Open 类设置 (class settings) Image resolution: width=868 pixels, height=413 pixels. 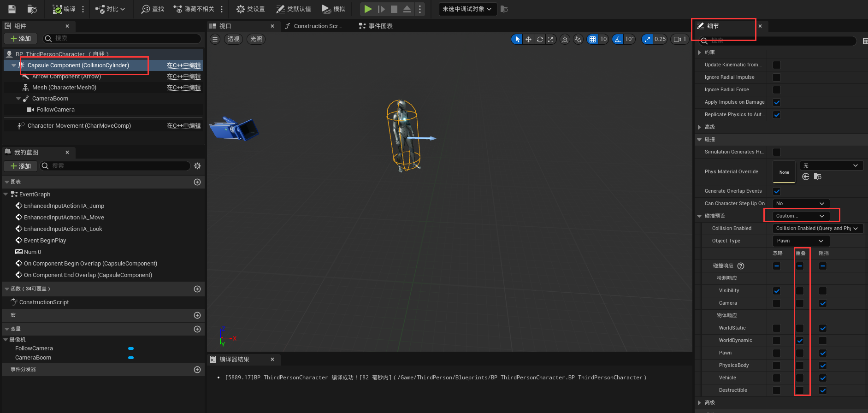pos(251,9)
